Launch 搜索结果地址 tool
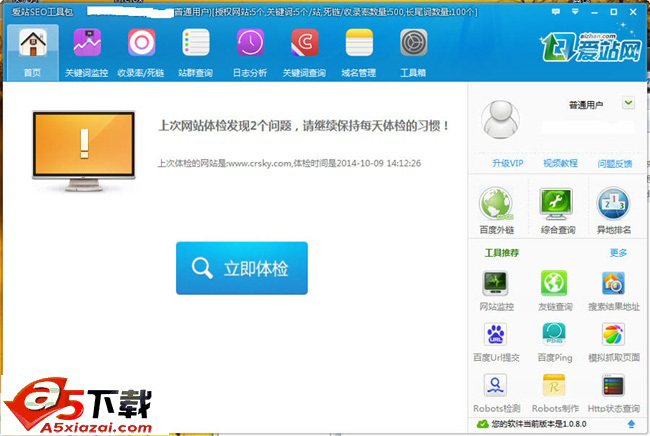 click(x=614, y=291)
